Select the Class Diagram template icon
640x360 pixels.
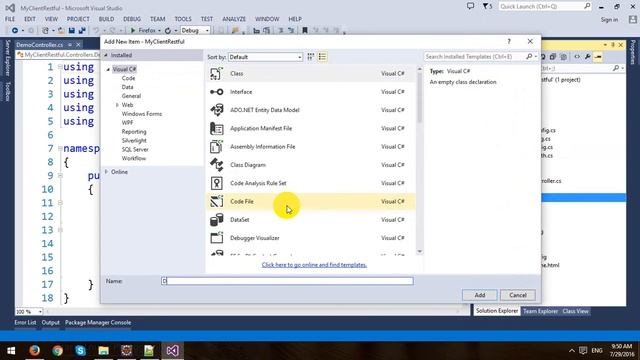coord(216,165)
